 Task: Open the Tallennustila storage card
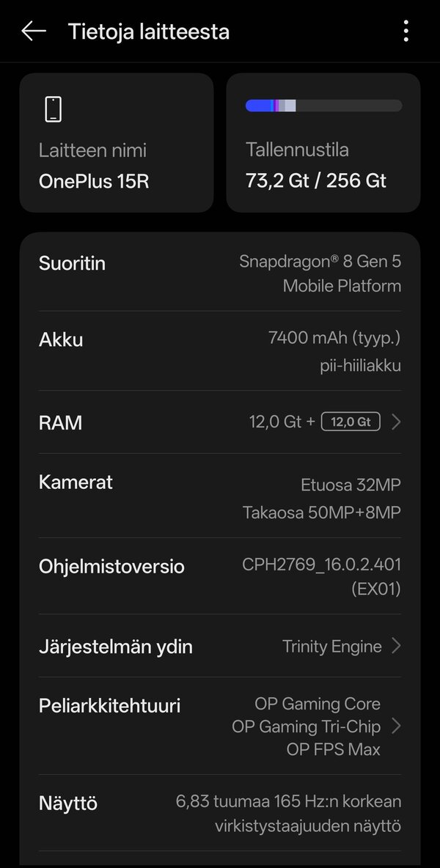pyautogui.click(x=323, y=143)
